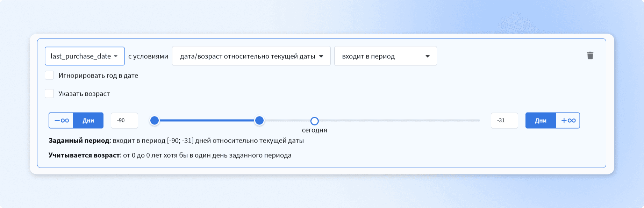Viewport: 644px width, 208px height.
Task: Select minus infinity on left toggle
Action: [61, 120]
